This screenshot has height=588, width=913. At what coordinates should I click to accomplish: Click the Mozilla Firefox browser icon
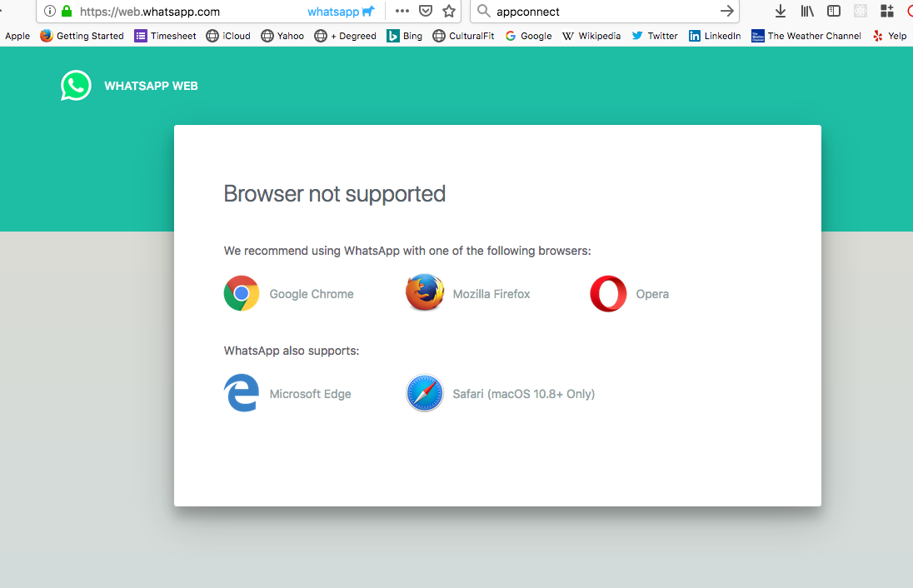(424, 293)
